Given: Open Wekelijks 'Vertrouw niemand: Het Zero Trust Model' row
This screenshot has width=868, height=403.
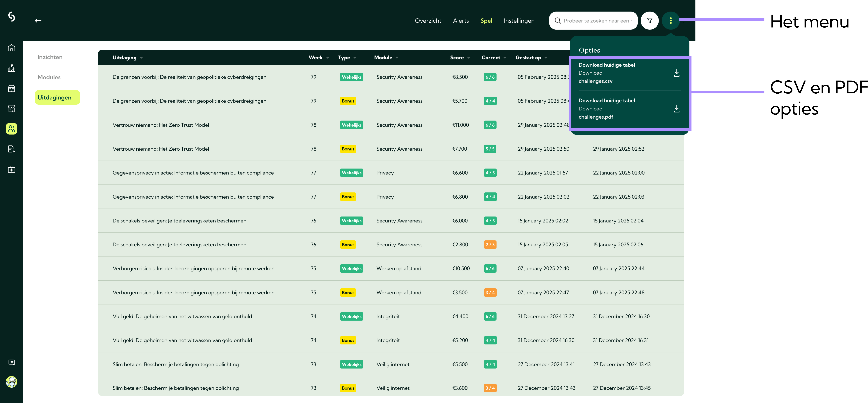Looking at the screenshot, I should pos(391,125).
